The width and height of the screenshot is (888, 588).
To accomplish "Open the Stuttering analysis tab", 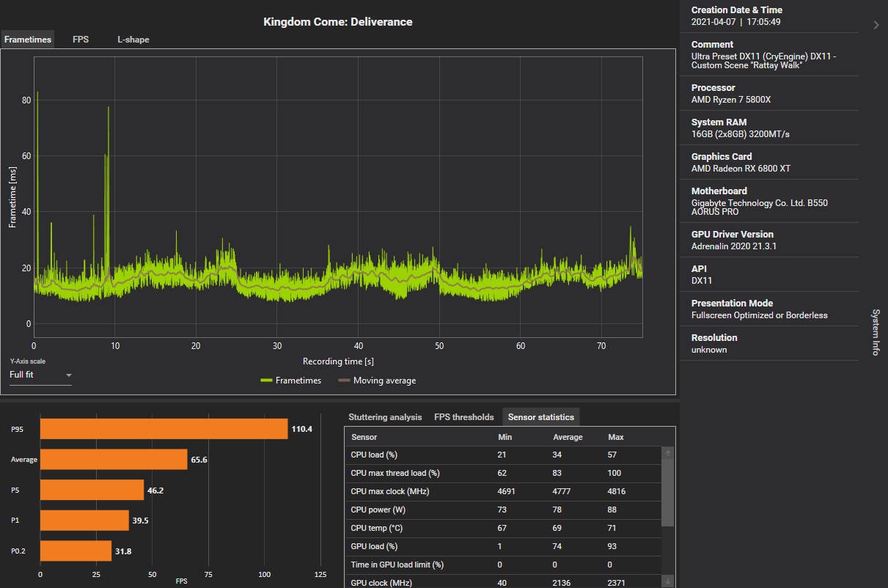I will coord(385,417).
